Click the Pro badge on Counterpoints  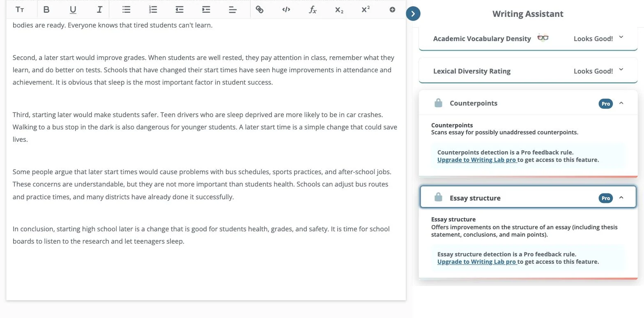pos(606,104)
